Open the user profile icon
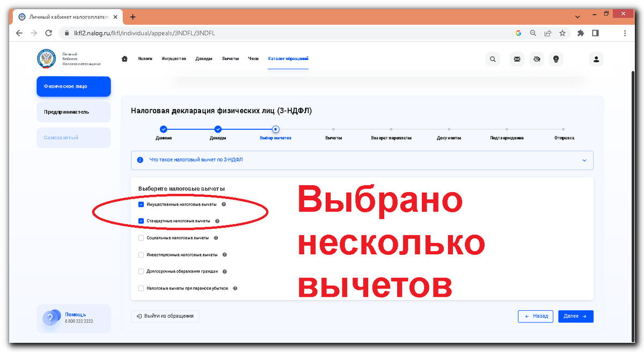The height and width of the screenshot is (352, 644). click(x=596, y=59)
